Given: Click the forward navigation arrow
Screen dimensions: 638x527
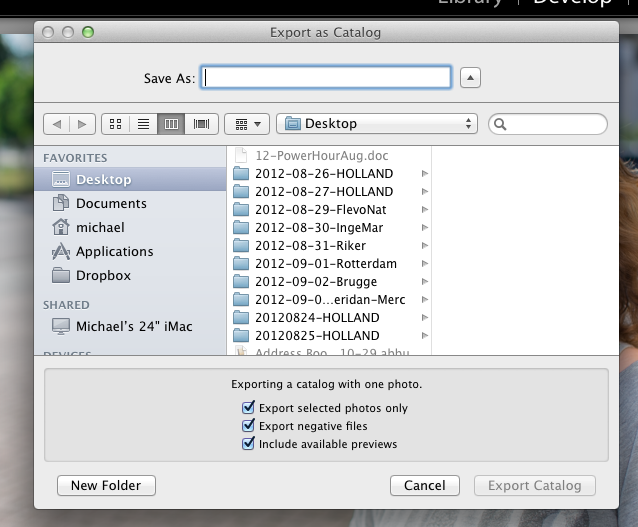Looking at the screenshot, I should point(82,124).
